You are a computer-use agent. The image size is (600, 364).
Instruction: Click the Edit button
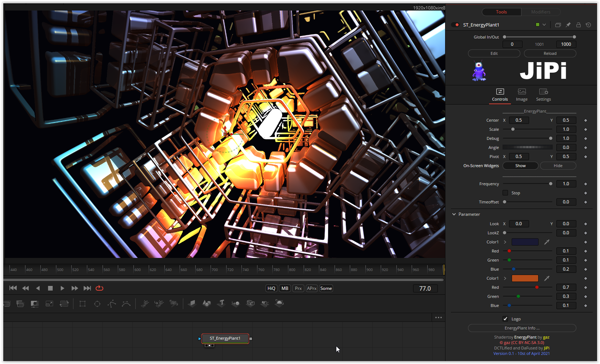point(494,53)
